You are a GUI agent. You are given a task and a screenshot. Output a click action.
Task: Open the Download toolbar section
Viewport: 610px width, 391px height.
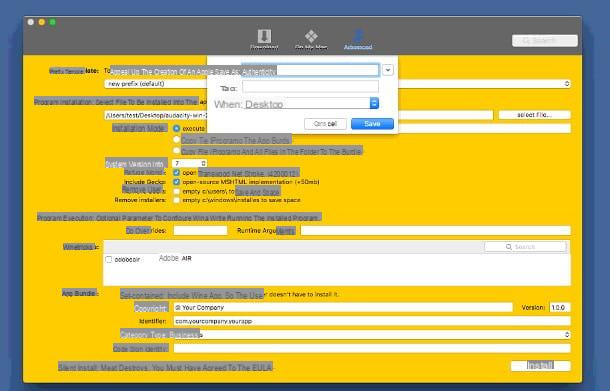[x=264, y=39]
